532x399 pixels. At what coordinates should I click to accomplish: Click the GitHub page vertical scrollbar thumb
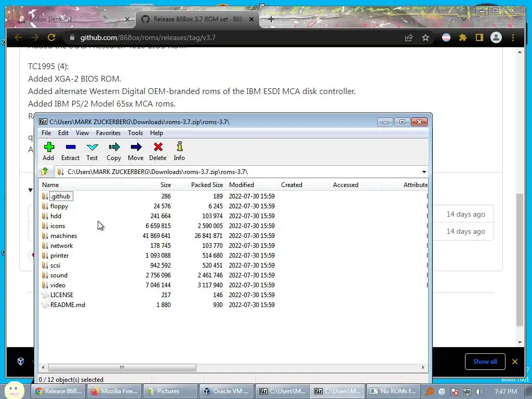pyautogui.click(x=520, y=260)
